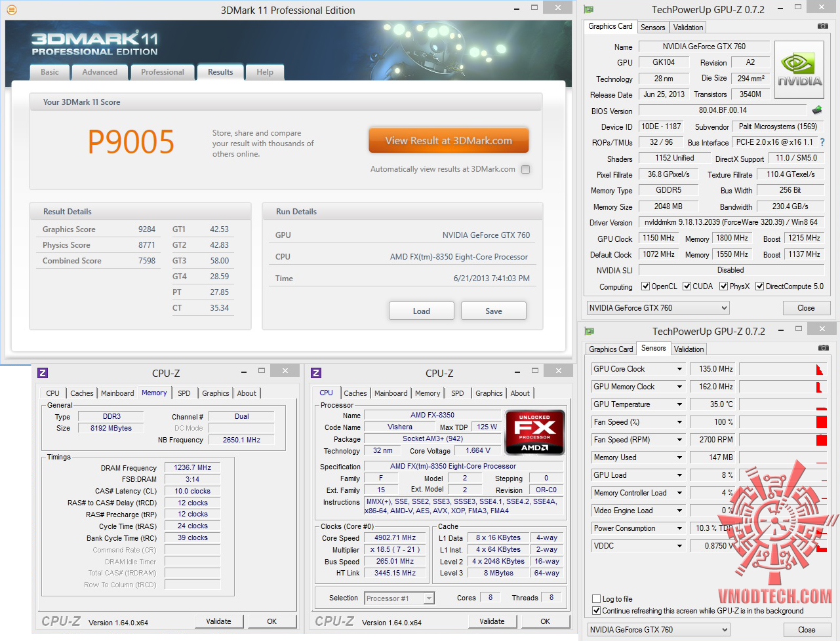
Task: Click the BIOS save chip icon in GPU-Z
Action: 817,110
